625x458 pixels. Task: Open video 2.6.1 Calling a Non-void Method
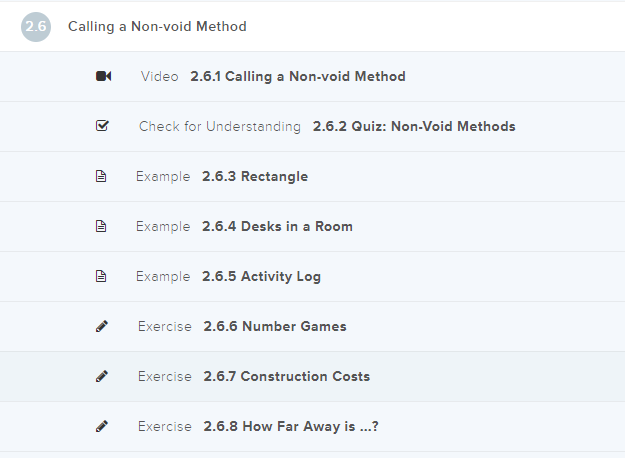(297, 76)
